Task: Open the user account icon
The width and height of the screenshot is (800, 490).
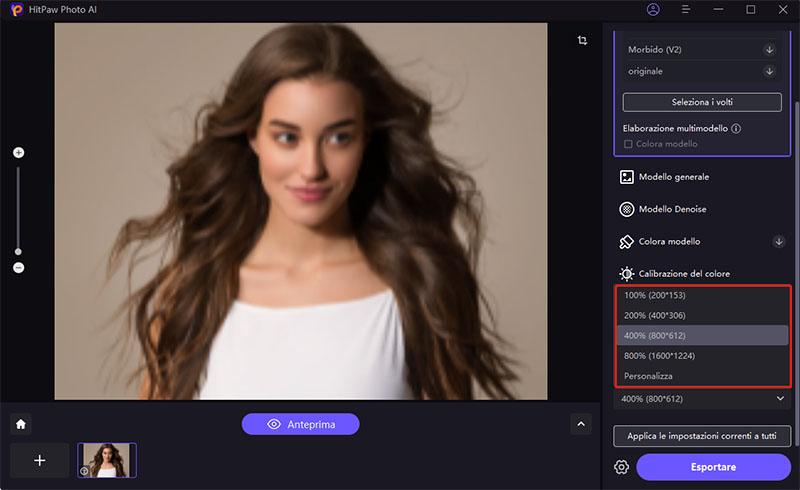Action: (x=653, y=9)
